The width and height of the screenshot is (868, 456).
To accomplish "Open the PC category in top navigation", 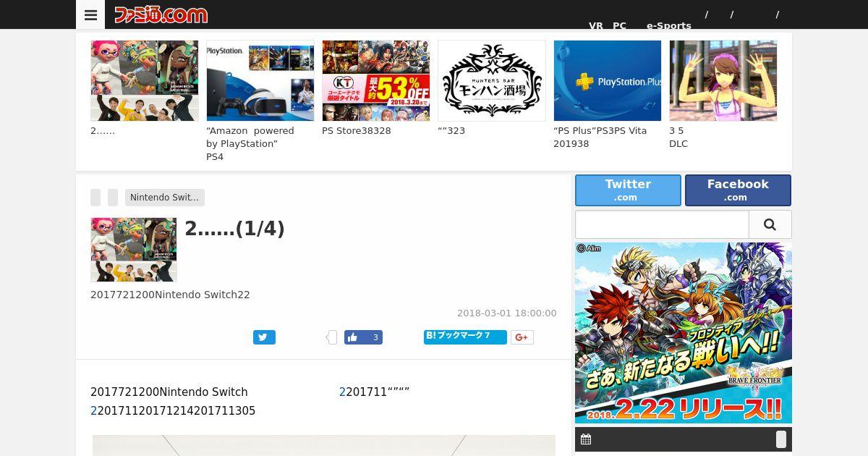I will (619, 25).
